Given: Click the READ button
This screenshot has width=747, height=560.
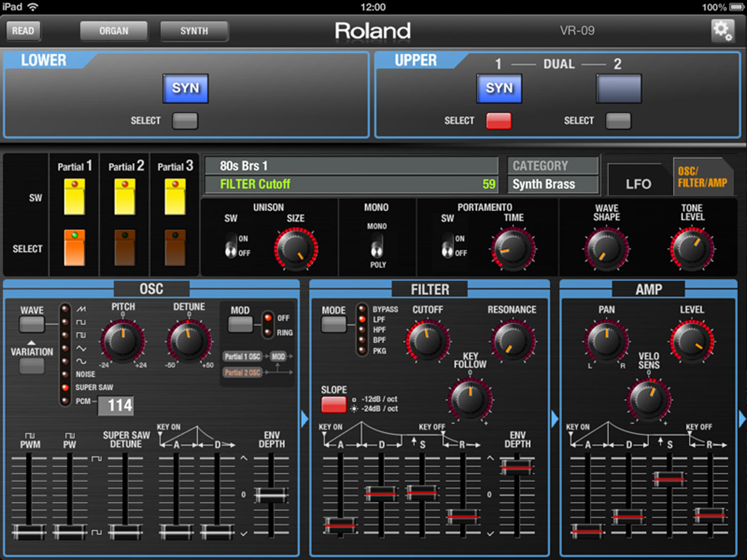Looking at the screenshot, I should [23, 30].
